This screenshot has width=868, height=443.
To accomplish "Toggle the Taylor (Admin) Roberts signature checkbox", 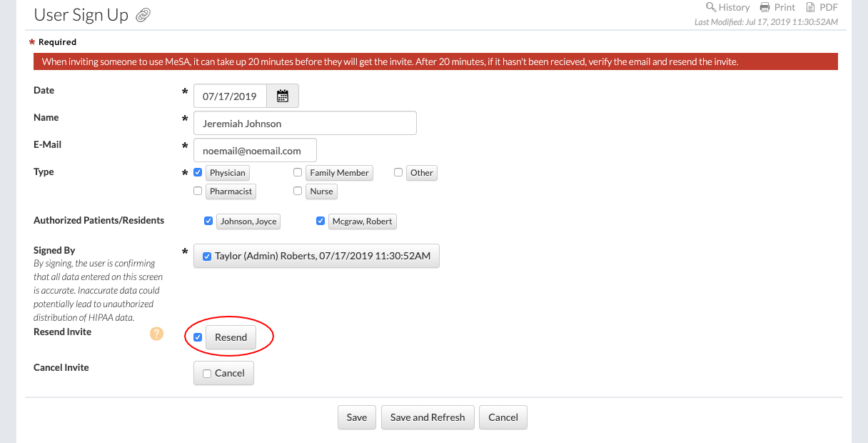I will pos(206,257).
